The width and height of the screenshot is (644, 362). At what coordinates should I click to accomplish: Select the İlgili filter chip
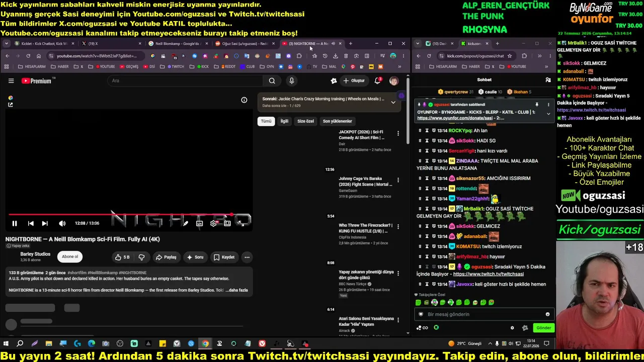pos(284,121)
